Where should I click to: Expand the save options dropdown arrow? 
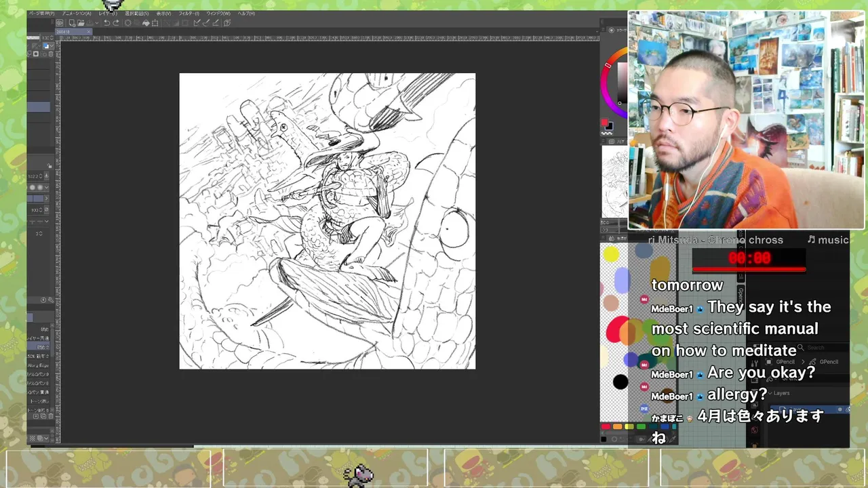(x=97, y=23)
